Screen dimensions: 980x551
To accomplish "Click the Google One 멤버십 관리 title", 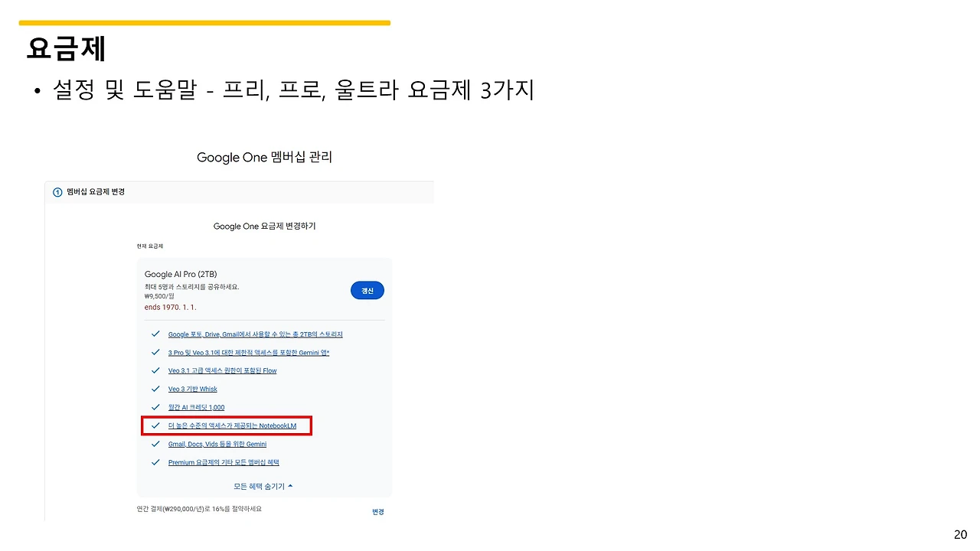I will pyautogui.click(x=264, y=157).
